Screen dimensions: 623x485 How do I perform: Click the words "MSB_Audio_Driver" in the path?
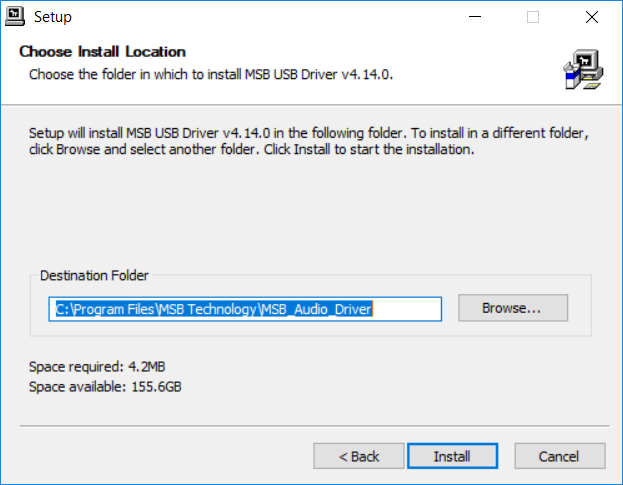tap(316, 309)
